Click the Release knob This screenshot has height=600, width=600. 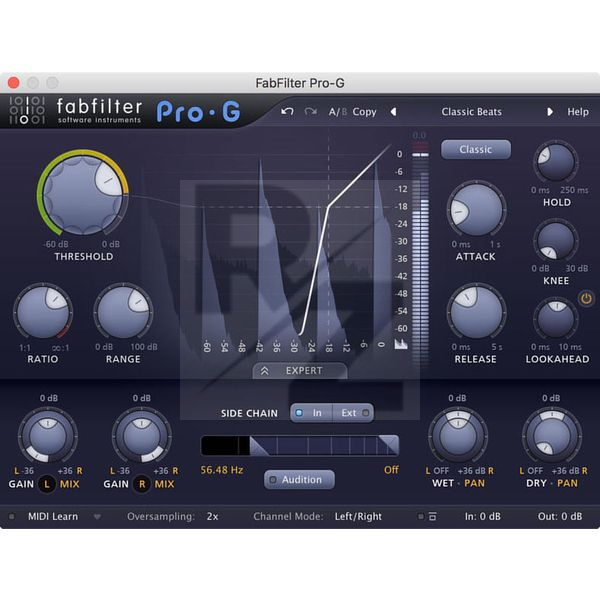[x=476, y=313]
